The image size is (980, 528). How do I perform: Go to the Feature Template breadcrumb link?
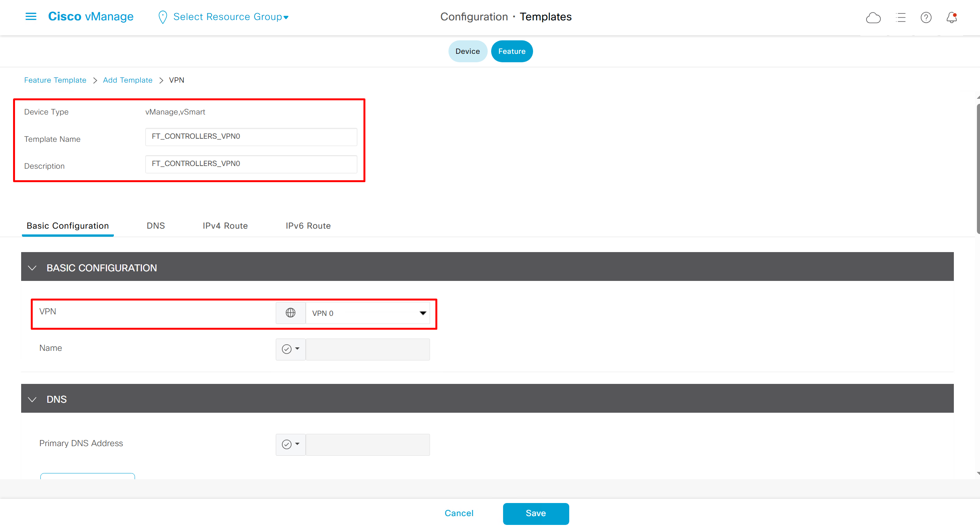pos(55,80)
